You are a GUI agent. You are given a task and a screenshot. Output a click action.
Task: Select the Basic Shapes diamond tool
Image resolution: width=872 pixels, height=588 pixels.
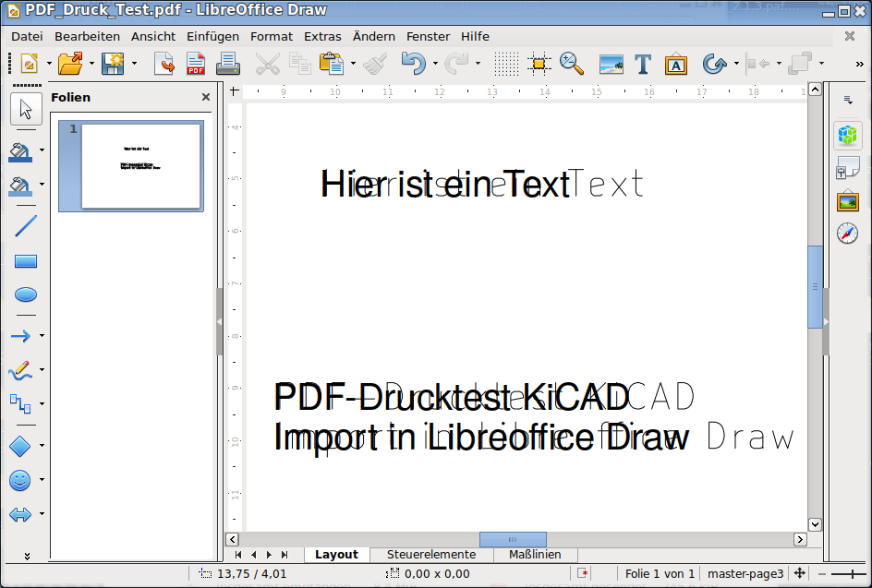click(x=20, y=446)
